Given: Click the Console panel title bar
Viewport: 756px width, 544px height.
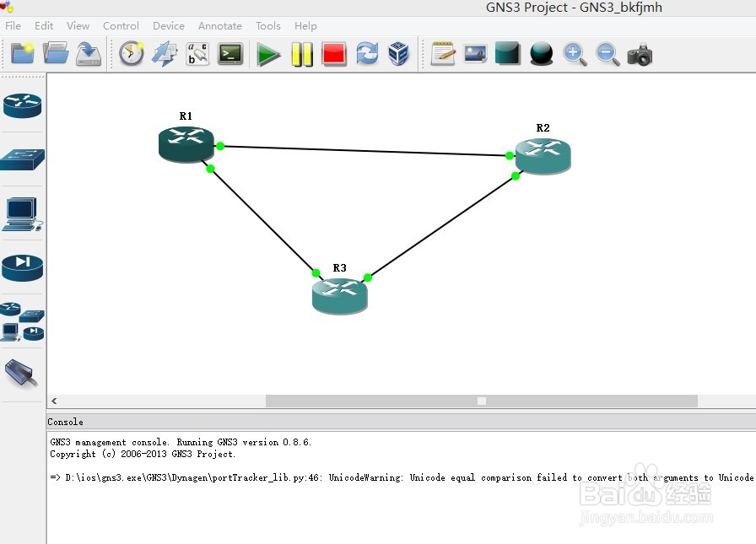Looking at the screenshot, I should 401,422.
